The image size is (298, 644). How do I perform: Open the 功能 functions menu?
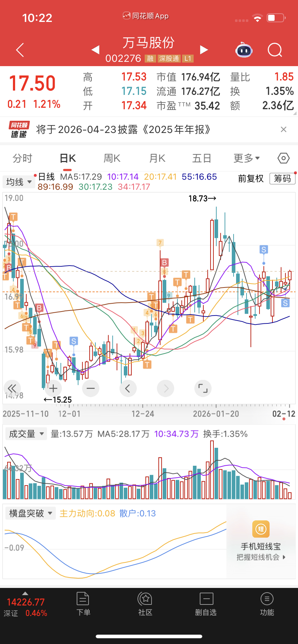[x=267, y=604]
